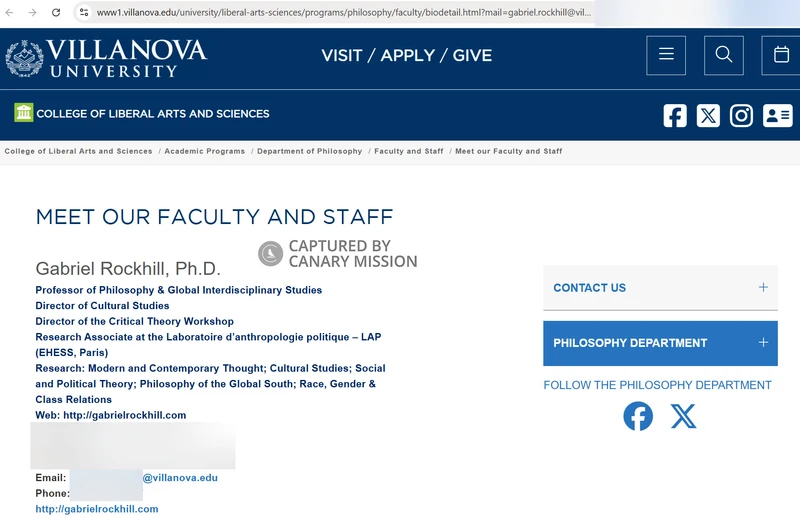Click the College of Liberal Arts and Sciences title
The height and width of the screenshot is (521, 800).
152,114
